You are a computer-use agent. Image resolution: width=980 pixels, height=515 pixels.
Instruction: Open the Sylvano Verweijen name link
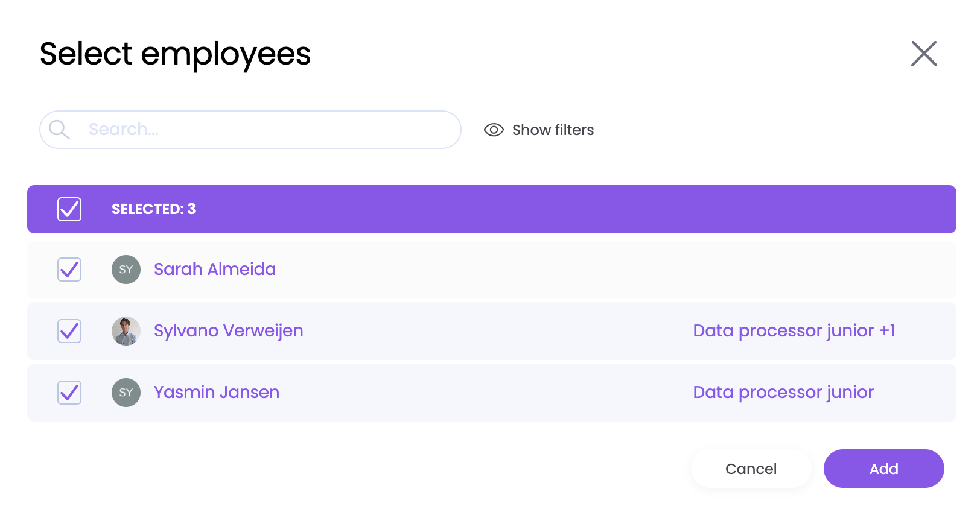coord(228,331)
